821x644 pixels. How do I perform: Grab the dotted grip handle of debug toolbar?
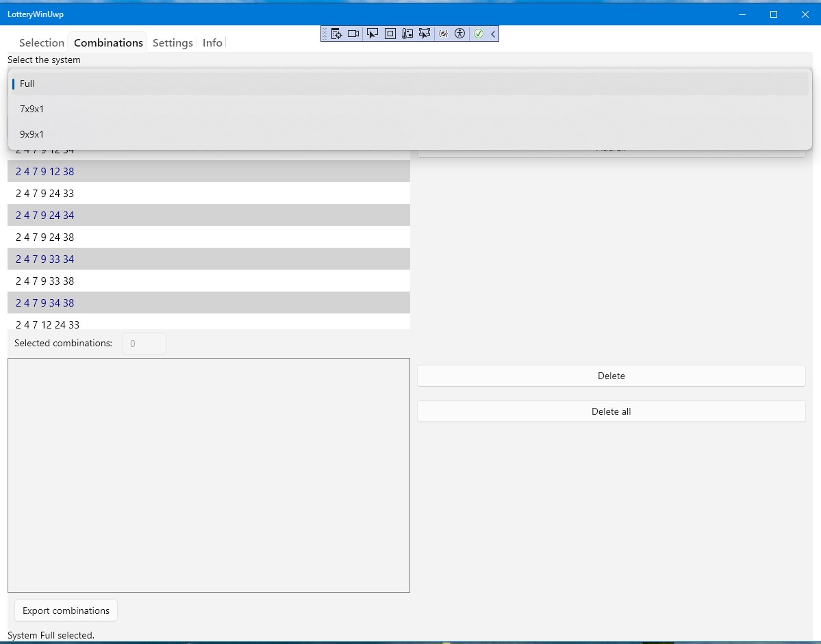[x=325, y=34]
